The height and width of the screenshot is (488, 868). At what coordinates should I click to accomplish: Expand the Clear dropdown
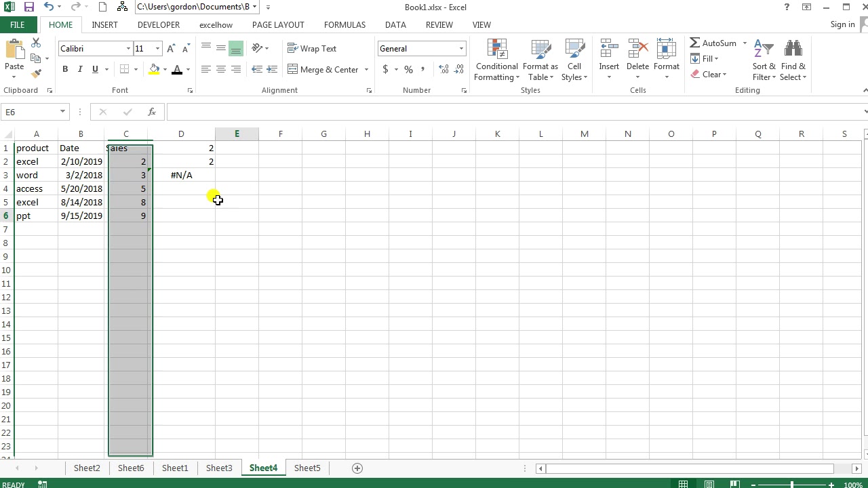tap(709, 75)
